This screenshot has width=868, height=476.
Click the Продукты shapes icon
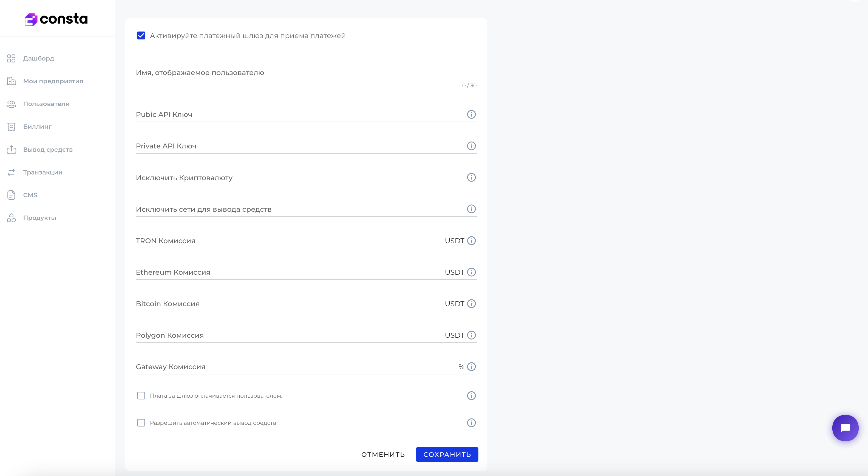click(11, 218)
